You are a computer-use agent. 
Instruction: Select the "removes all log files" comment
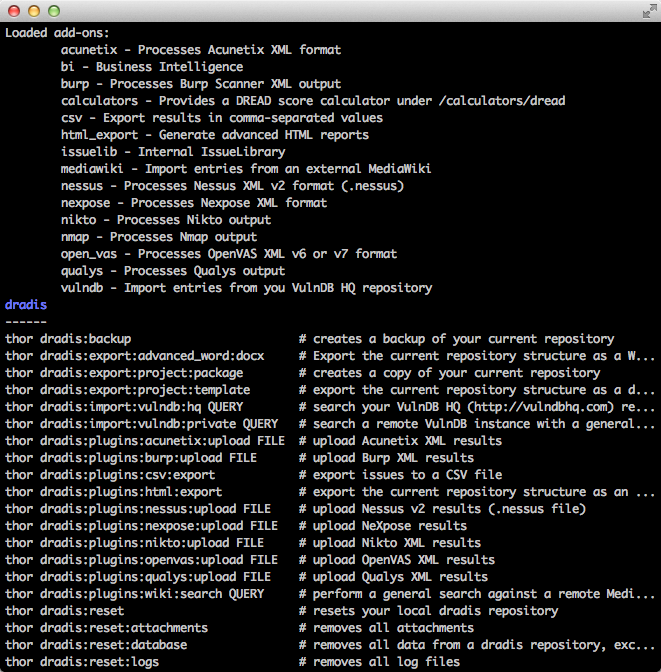(x=379, y=662)
